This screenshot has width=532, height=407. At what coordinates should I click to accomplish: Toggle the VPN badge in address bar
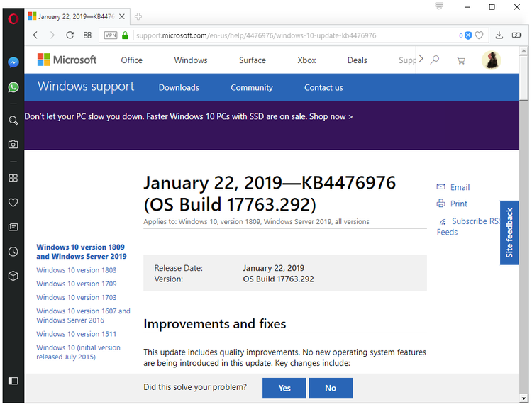pos(111,35)
